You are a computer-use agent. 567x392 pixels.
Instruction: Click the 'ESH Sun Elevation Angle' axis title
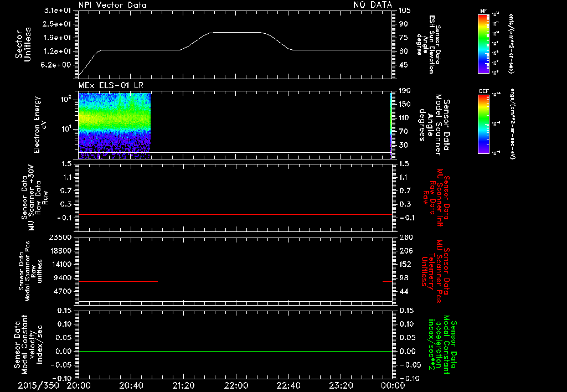(429, 44)
